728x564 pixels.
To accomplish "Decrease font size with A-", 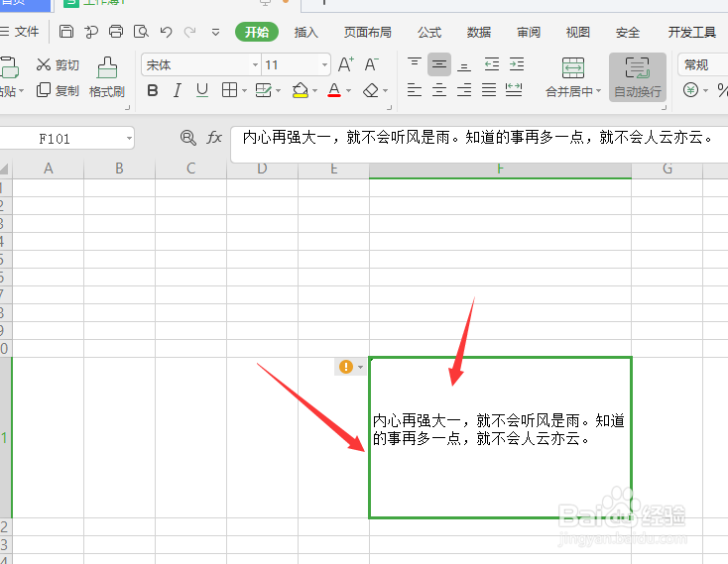I will pyautogui.click(x=371, y=65).
